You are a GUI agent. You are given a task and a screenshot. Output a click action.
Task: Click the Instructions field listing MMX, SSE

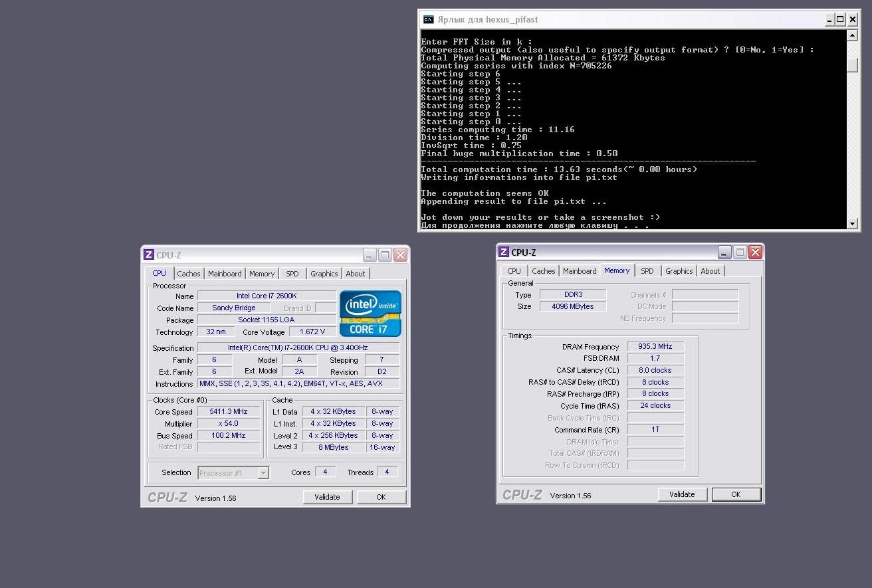298,384
